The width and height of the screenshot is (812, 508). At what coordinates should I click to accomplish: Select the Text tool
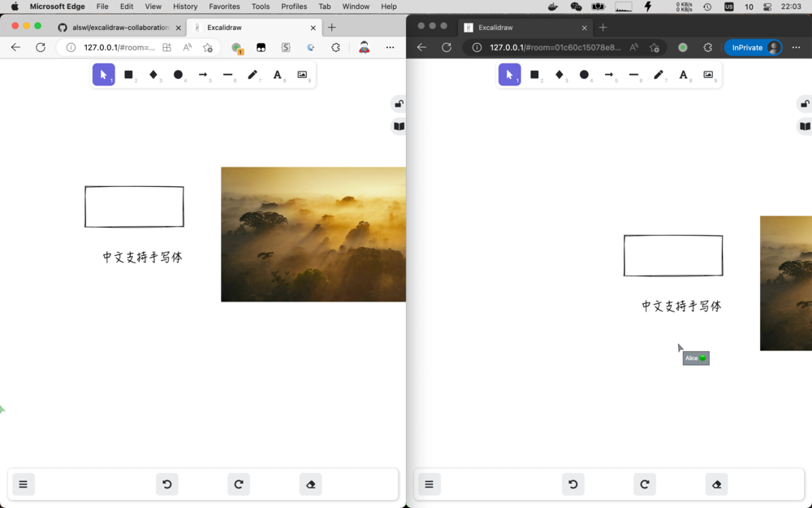[x=278, y=74]
